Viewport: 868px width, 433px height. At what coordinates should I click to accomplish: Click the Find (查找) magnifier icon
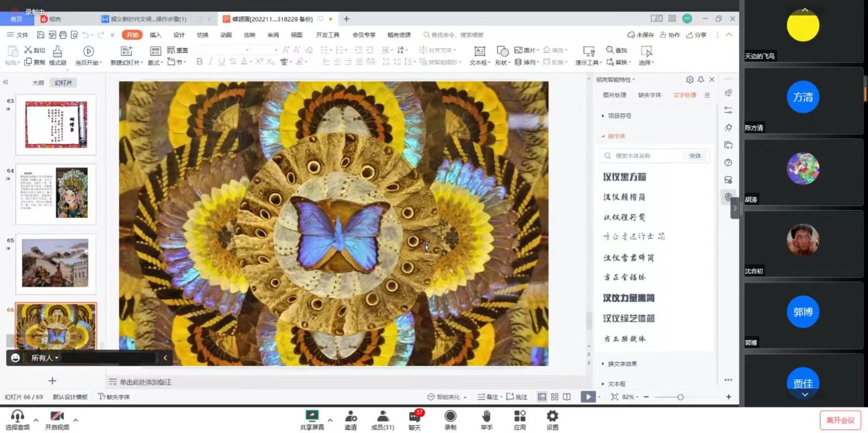point(610,50)
